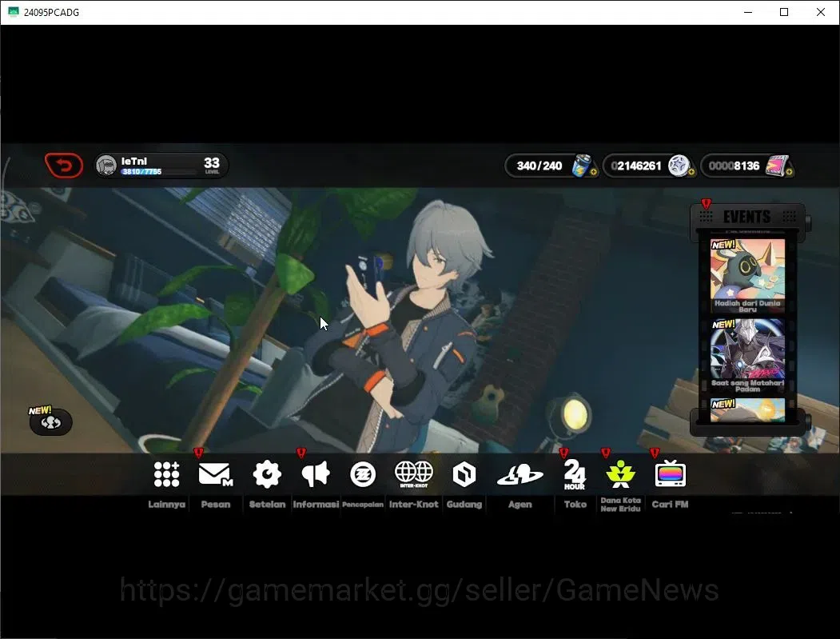
Task: Open Pencapaian achievements icon
Action: (363, 474)
